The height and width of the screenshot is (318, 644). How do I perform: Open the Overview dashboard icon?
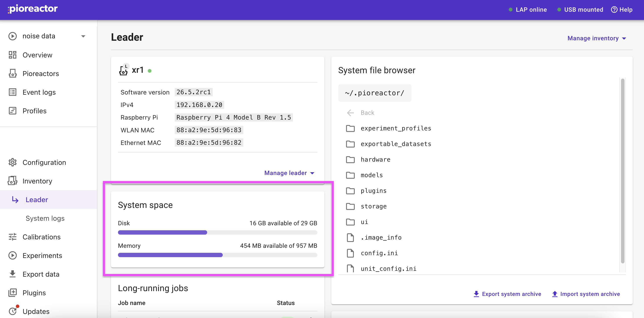pos(13,55)
